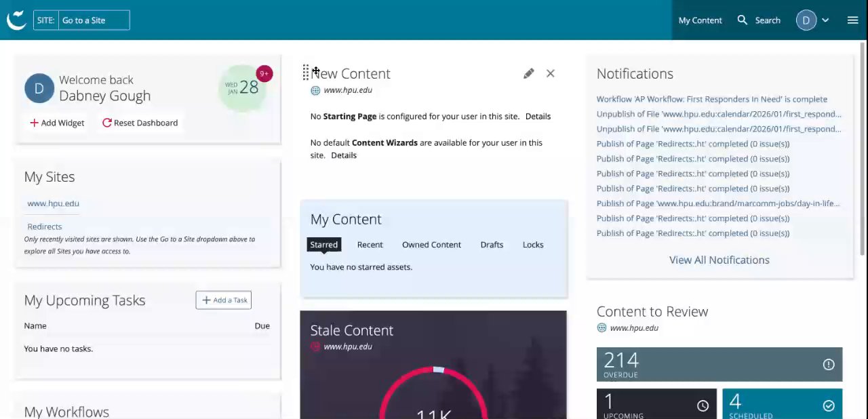This screenshot has height=419, width=868.
Task: Open the 214 Overdue tile
Action: 719,365
